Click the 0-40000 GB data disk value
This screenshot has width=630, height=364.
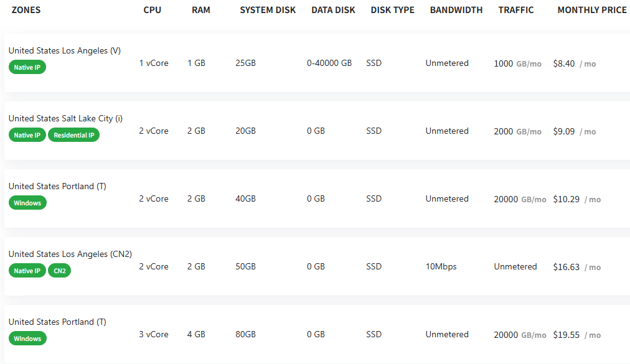[329, 63]
